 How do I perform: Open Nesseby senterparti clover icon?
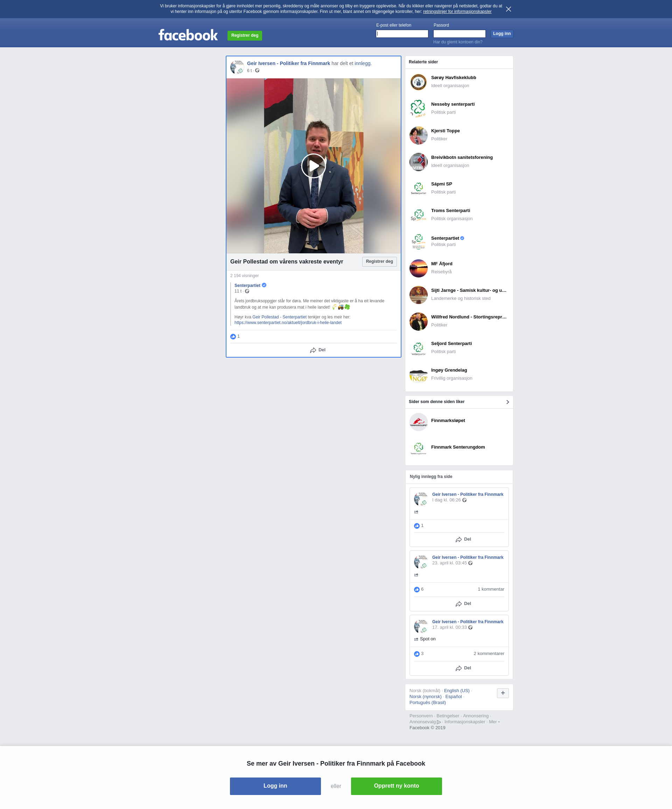[419, 108]
